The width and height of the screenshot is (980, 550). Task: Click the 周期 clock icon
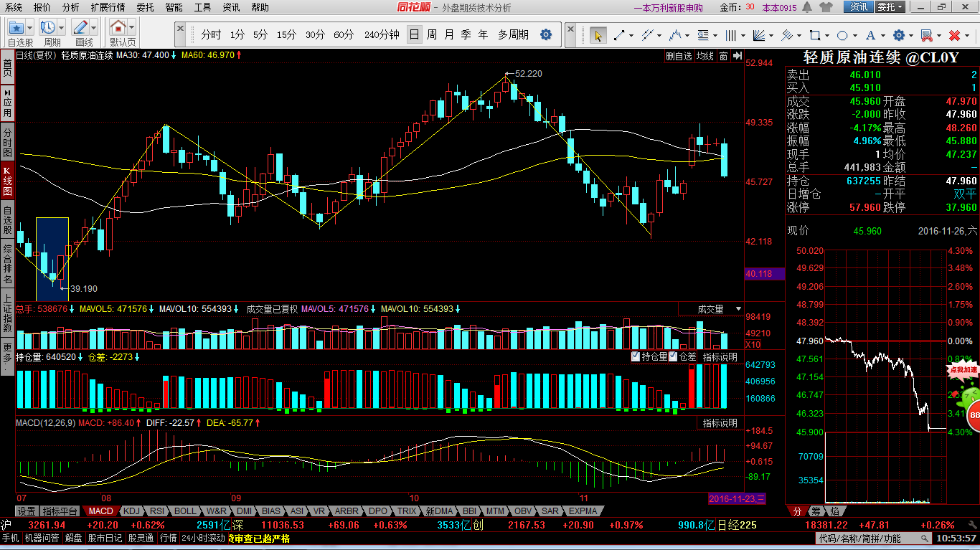click(48, 28)
